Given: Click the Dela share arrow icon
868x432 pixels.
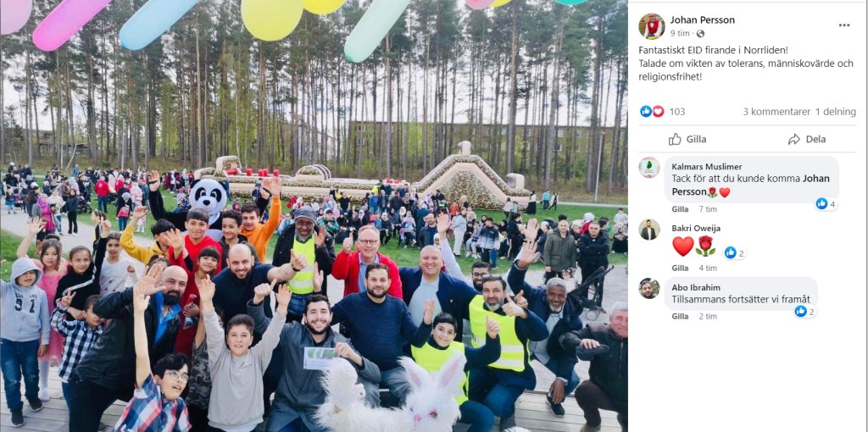Looking at the screenshot, I should (793, 139).
